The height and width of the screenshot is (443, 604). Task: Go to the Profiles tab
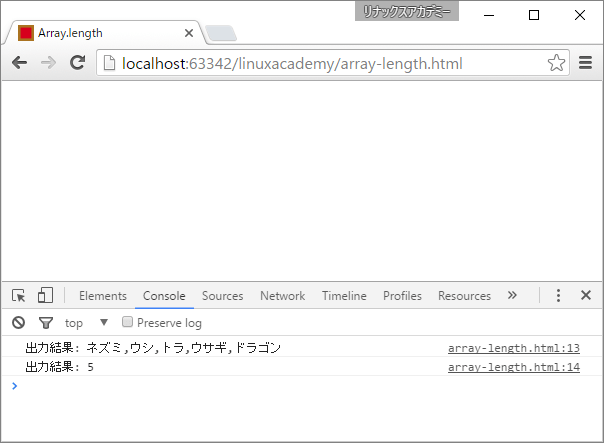pos(402,296)
